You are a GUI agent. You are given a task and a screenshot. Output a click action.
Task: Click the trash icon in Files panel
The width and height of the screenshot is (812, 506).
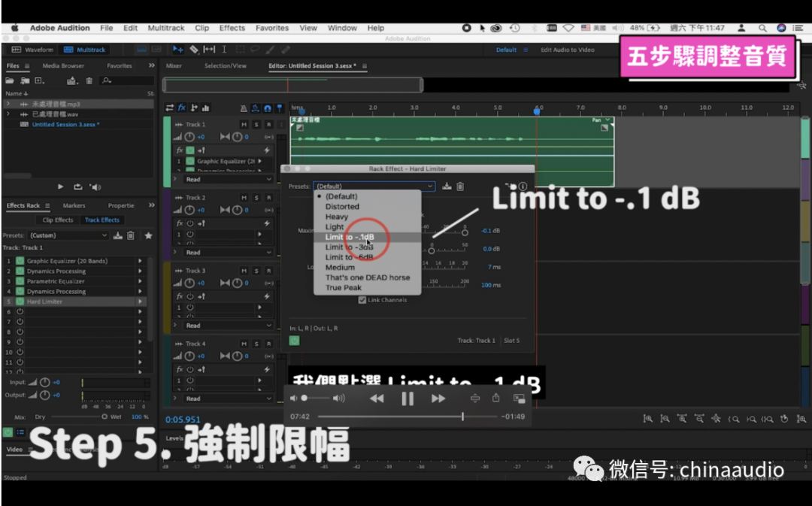pyautogui.click(x=89, y=80)
